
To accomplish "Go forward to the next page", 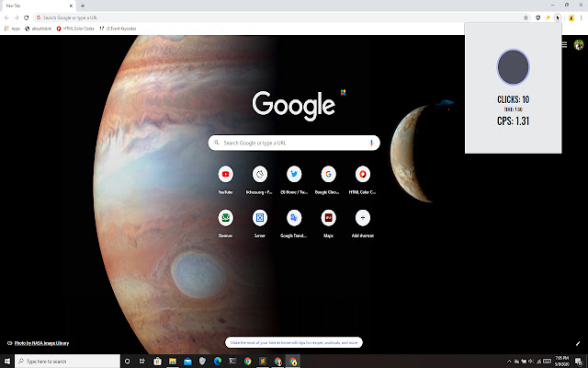I will (17, 17).
